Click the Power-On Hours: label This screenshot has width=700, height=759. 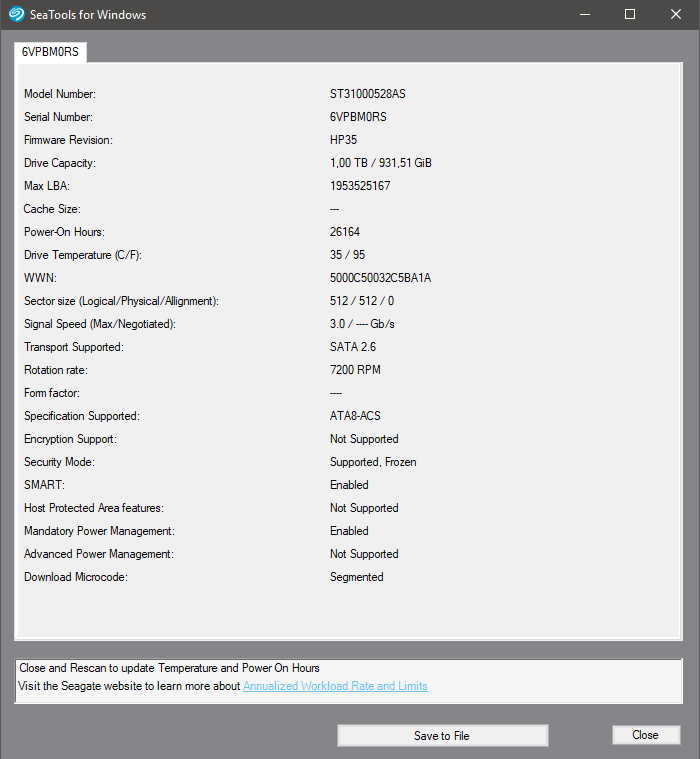64,232
